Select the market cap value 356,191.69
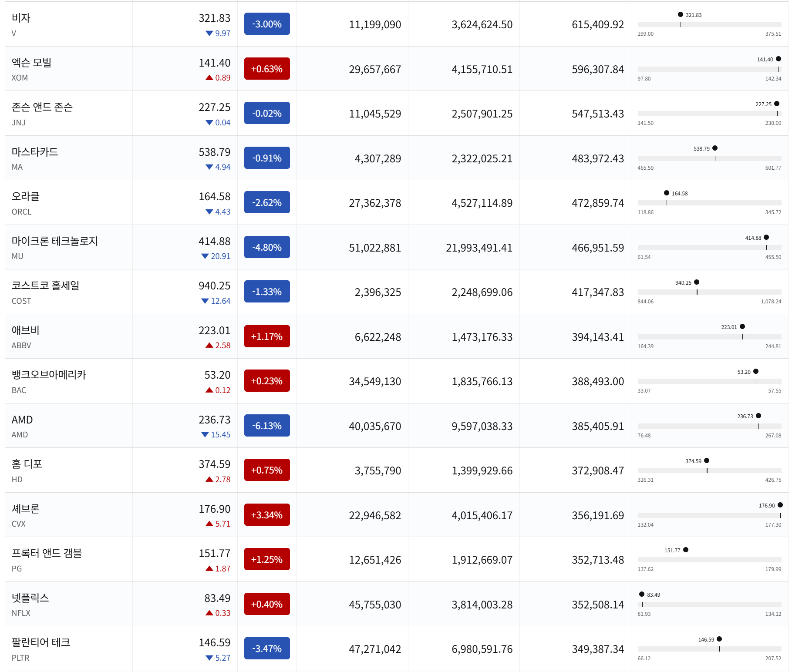This screenshot has height=672, width=792. [598, 516]
